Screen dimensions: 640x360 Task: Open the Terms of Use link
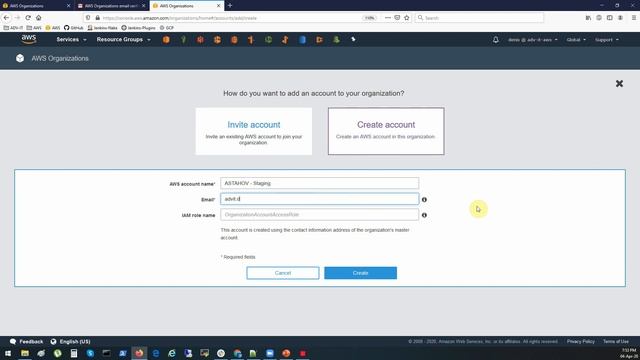point(616,341)
